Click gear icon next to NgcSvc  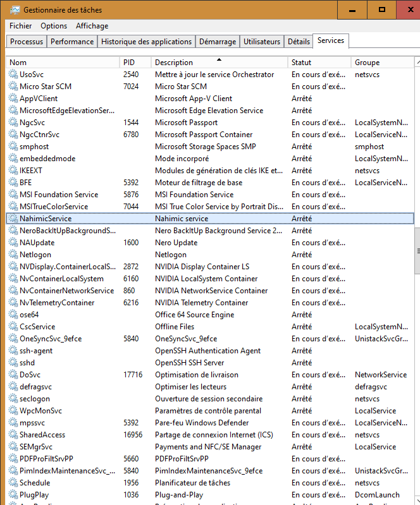[x=13, y=123]
